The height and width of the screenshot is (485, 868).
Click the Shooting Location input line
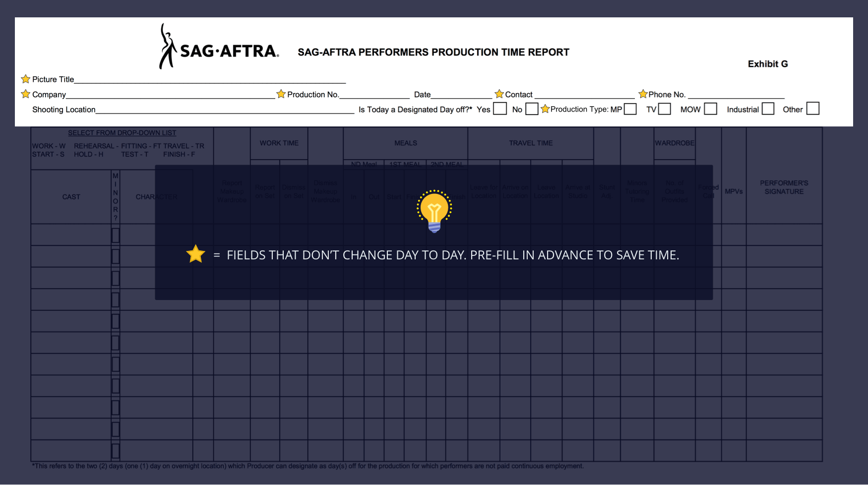(225, 109)
